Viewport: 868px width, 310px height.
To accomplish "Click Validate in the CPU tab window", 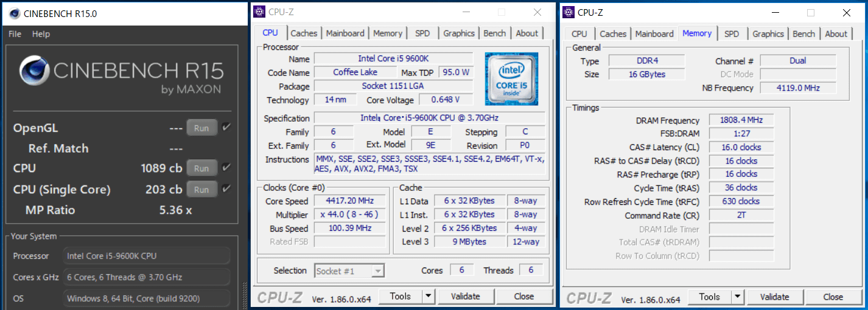I will [466, 296].
